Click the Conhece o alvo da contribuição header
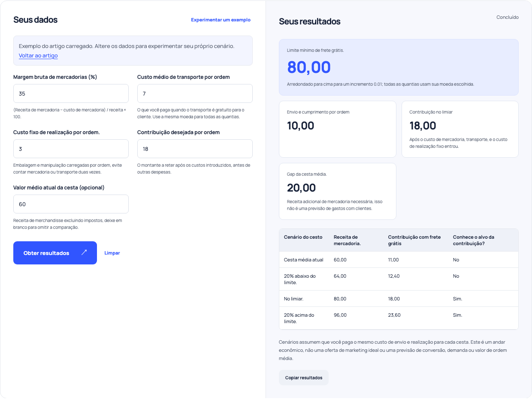The width and height of the screenshot is (532, 399). [474, 240]
